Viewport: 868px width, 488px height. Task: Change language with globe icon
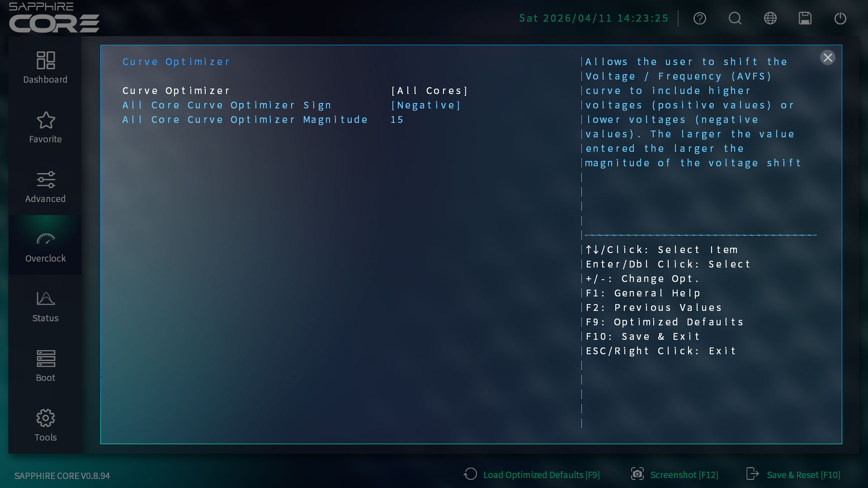point(770,19)
